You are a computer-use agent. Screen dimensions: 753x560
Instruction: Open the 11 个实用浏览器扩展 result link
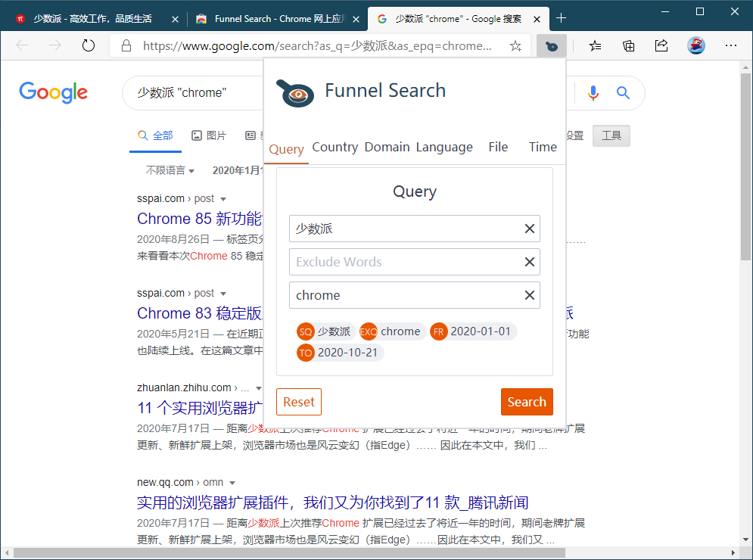(201, 408)
